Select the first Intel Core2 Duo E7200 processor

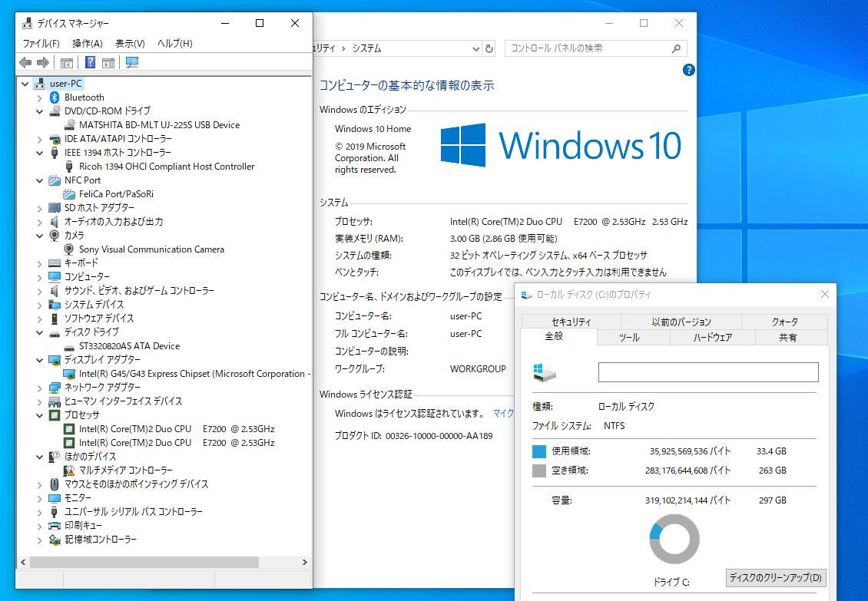(x=177, y=429)
